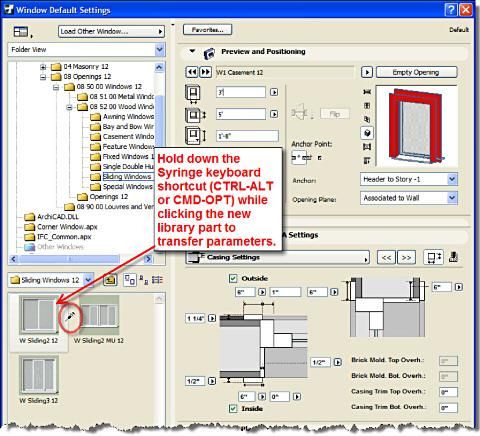Click Casing Trim Top Overh. value field
480x436 pixels.
tap(448, 392)
